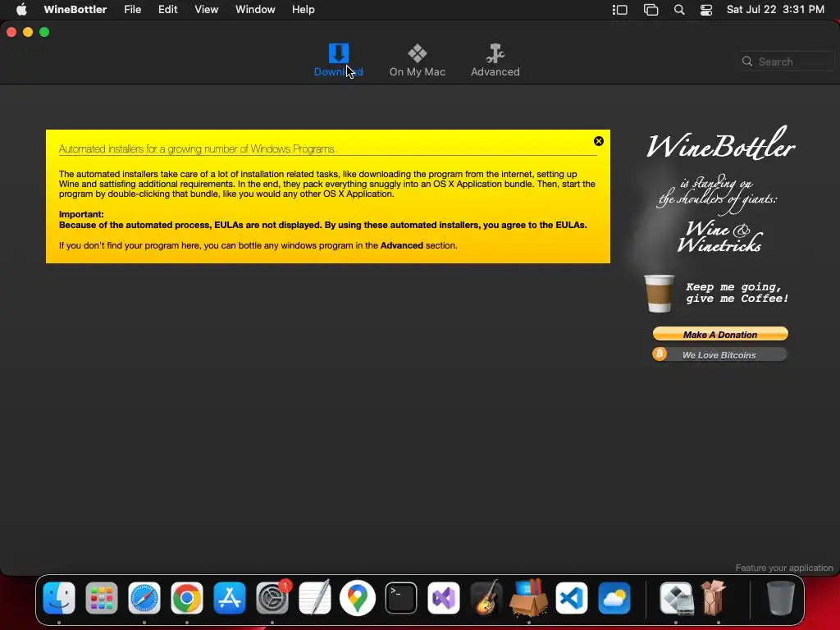Image resolution: width=840 pixels, height=630 pixels.
Task: Click the Keep me going coffee text
Action: click(737, 293)
